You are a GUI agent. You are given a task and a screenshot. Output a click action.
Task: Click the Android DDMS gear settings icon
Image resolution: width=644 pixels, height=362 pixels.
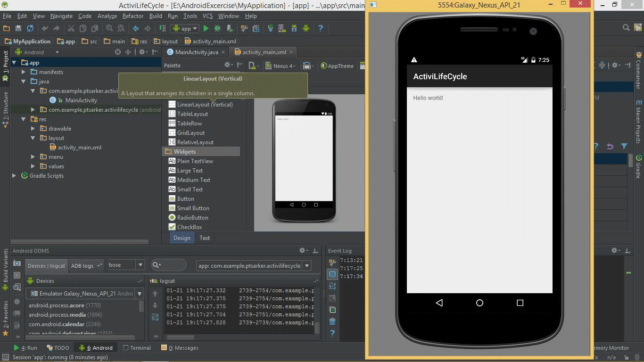click(304, 250)
